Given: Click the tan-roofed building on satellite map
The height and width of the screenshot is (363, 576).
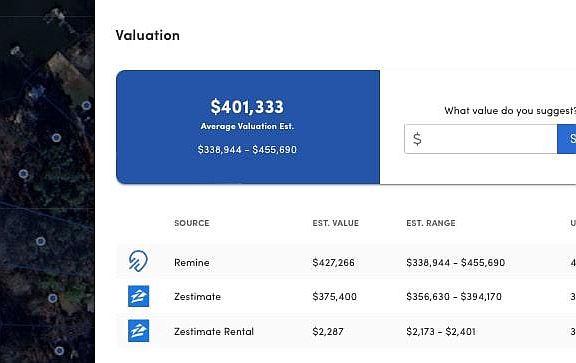Looking at the screenshot, I should point(68,73).
